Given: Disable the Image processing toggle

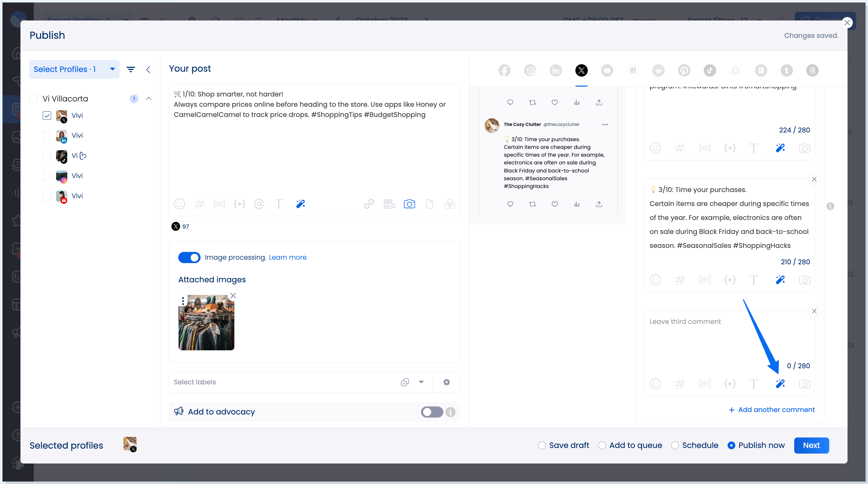Looking at the screenshot, I should click(x=189, y=257).
